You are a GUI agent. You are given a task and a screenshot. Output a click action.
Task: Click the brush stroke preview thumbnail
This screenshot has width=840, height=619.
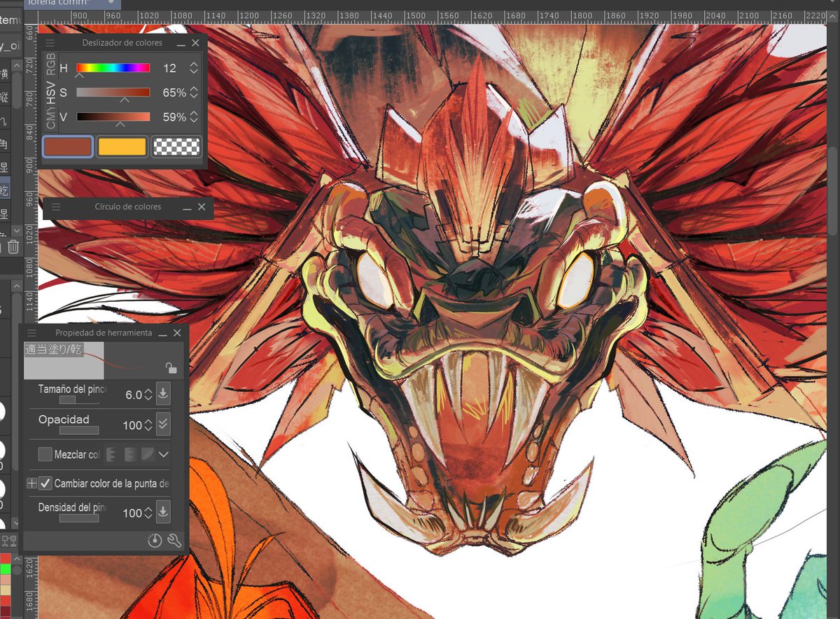point(104,361)
